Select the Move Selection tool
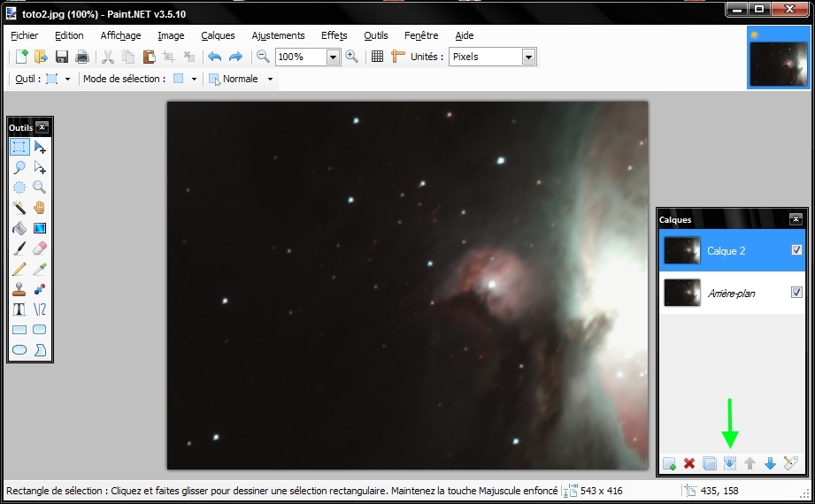Screen dimensions: 815x504 (40, 167)
